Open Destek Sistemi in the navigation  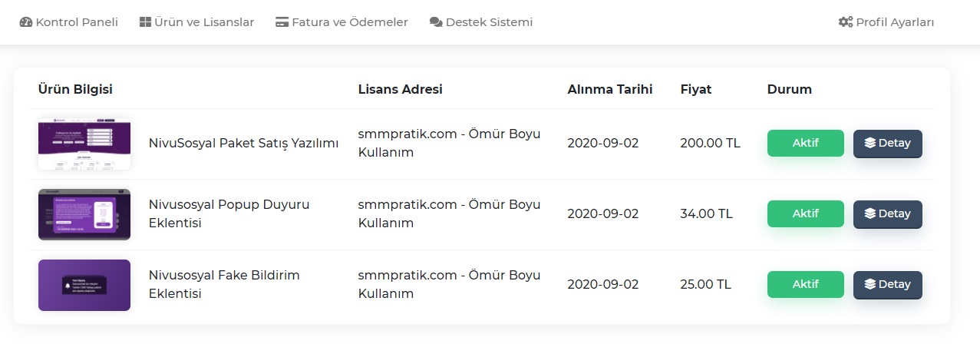[481, 22]
